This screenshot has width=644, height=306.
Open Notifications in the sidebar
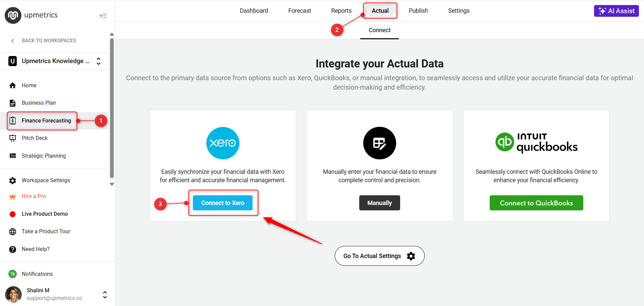(x=37, y=274)
